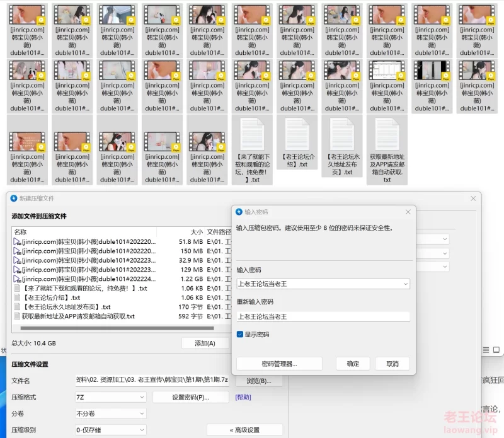Click the 设置密码(P)... button

pos(191,398)
